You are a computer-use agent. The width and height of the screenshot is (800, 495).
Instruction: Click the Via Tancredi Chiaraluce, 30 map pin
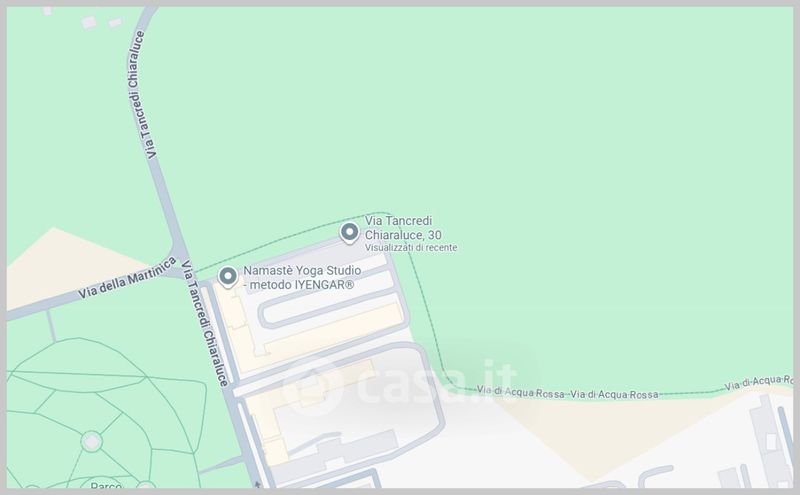pos(349,233)
